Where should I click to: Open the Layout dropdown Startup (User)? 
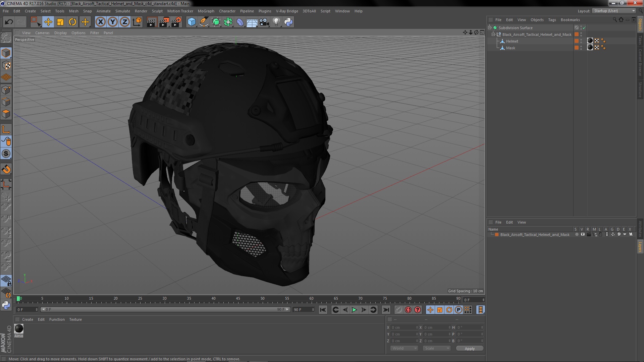614,11
